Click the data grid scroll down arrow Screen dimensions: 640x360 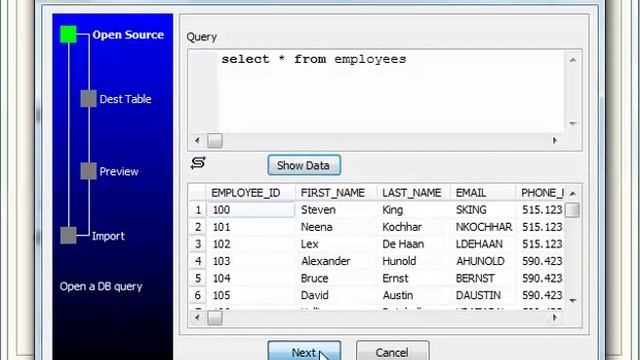573,301
